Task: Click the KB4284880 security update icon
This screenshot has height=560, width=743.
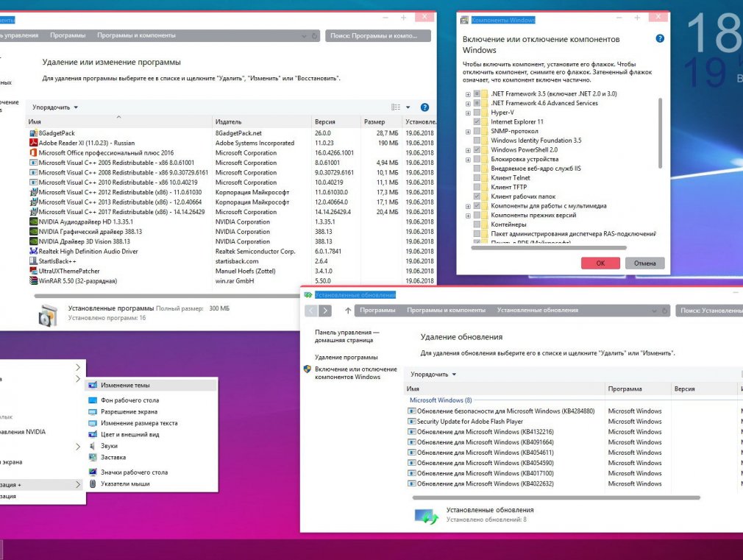Action: tap(412, 411)
